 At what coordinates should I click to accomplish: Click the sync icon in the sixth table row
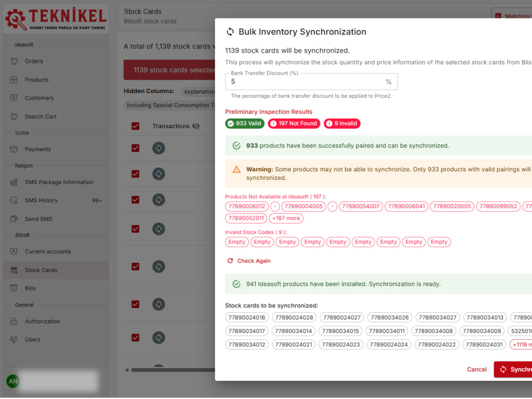tap(159, 304)
